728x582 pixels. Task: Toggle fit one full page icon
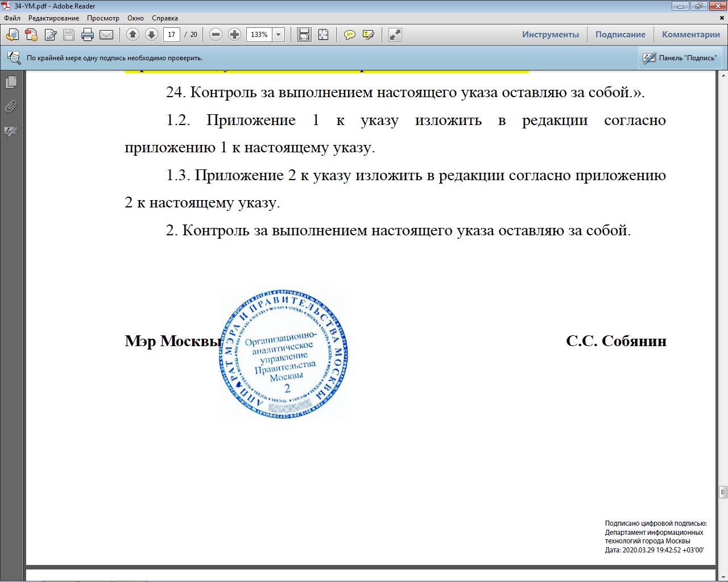[x=323, y=35]
